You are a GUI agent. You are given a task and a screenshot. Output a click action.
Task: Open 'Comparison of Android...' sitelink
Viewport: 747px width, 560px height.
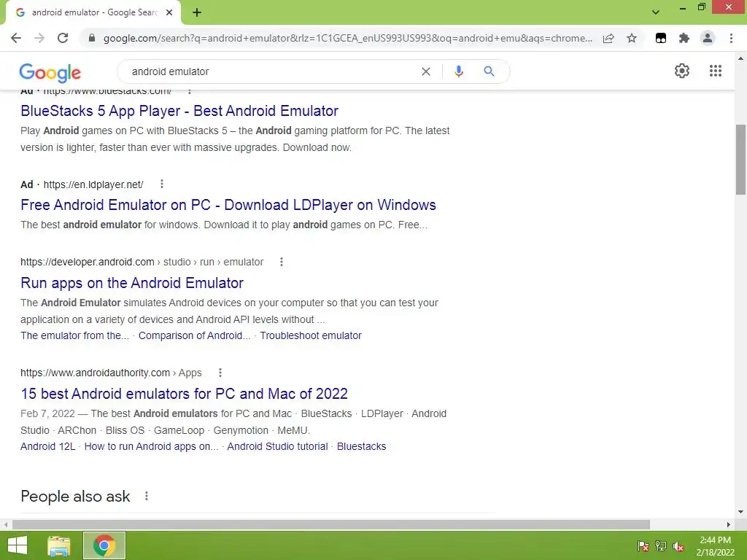pos(194,335)
